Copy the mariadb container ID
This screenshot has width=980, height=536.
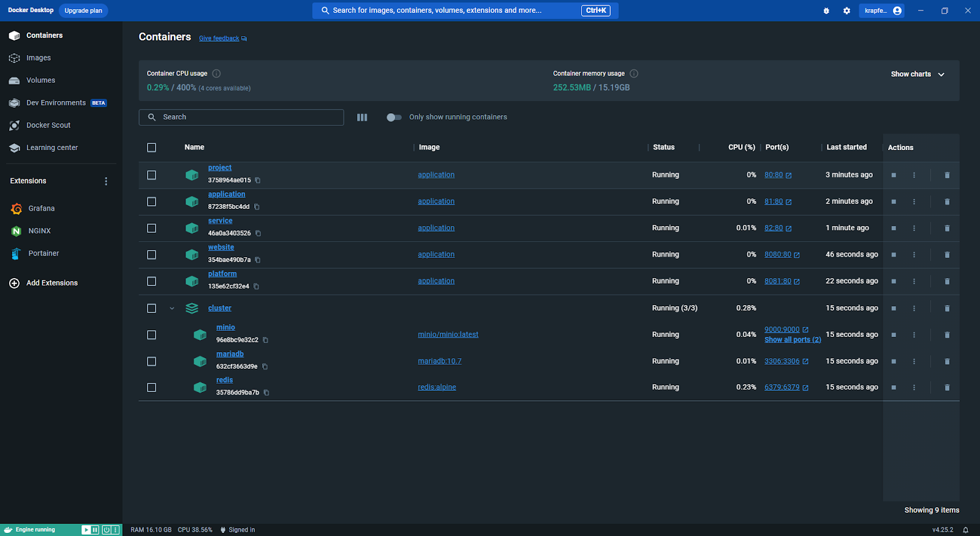265,366
